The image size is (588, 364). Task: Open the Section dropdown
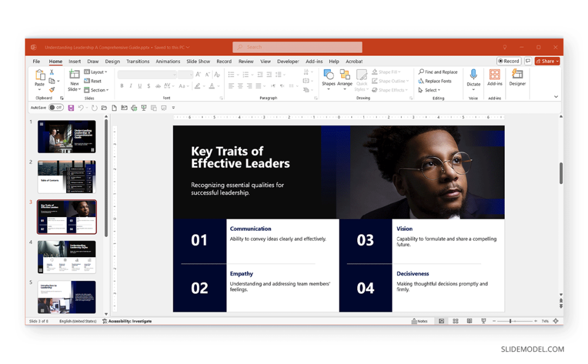tap(96, 90)
